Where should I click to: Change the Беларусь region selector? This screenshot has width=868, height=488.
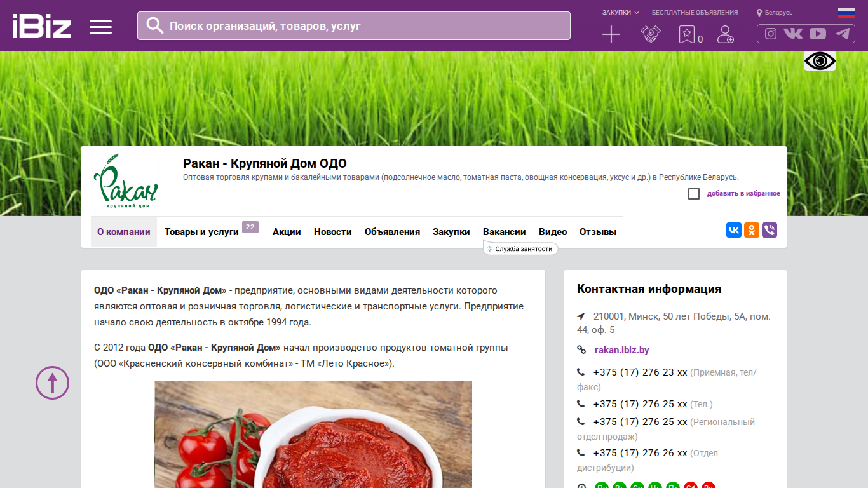(775, 13)
